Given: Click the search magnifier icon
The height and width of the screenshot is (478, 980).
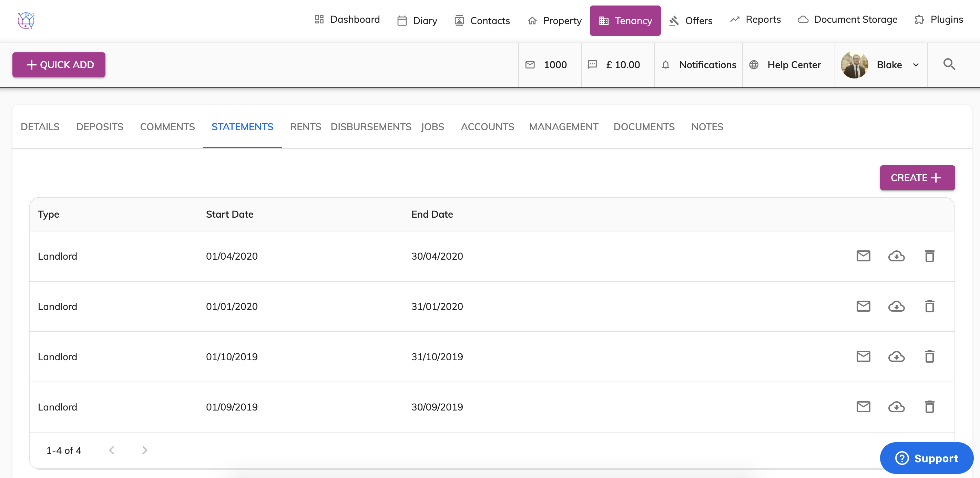Looking at the screenshot, I should point(949,65).
